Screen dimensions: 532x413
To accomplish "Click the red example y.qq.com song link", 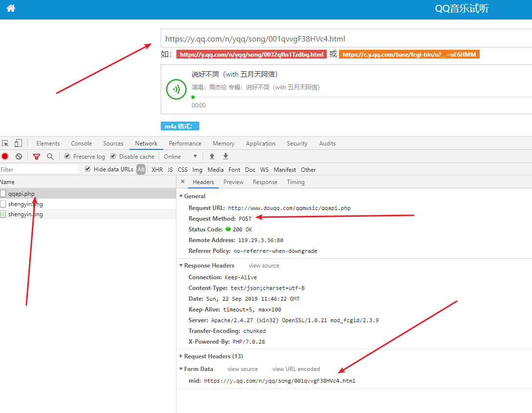I will coord(252,54).
